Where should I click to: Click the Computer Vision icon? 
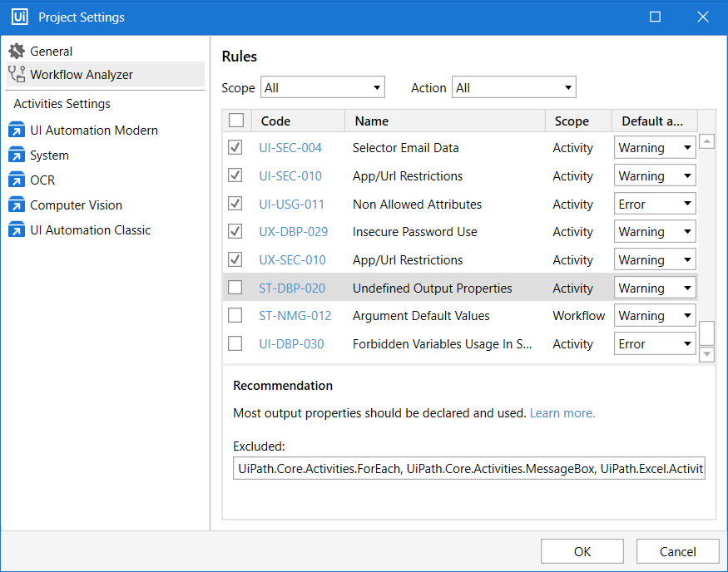point(17,205)
